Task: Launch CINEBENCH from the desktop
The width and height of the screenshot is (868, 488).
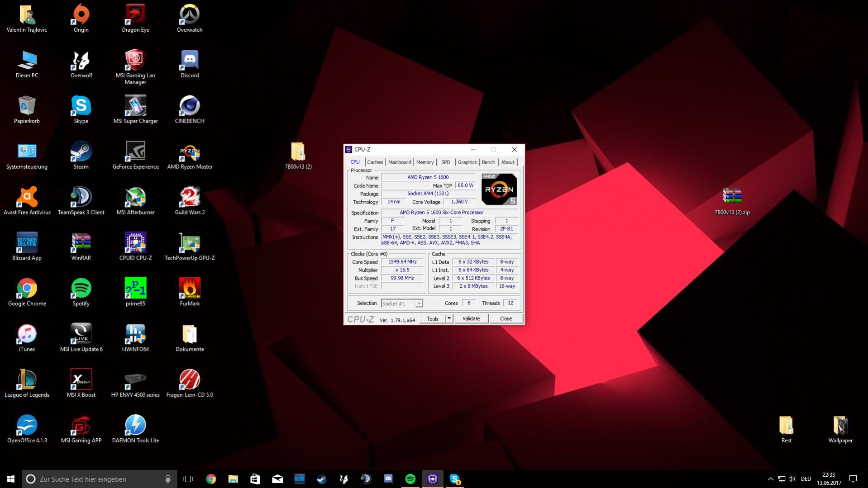Action: [190, 110]
